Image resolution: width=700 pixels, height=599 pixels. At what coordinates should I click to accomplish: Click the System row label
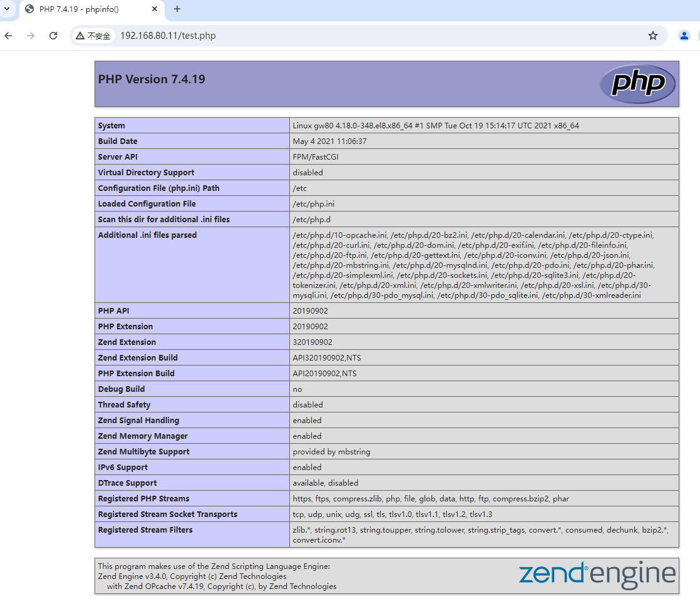point(111,126)
